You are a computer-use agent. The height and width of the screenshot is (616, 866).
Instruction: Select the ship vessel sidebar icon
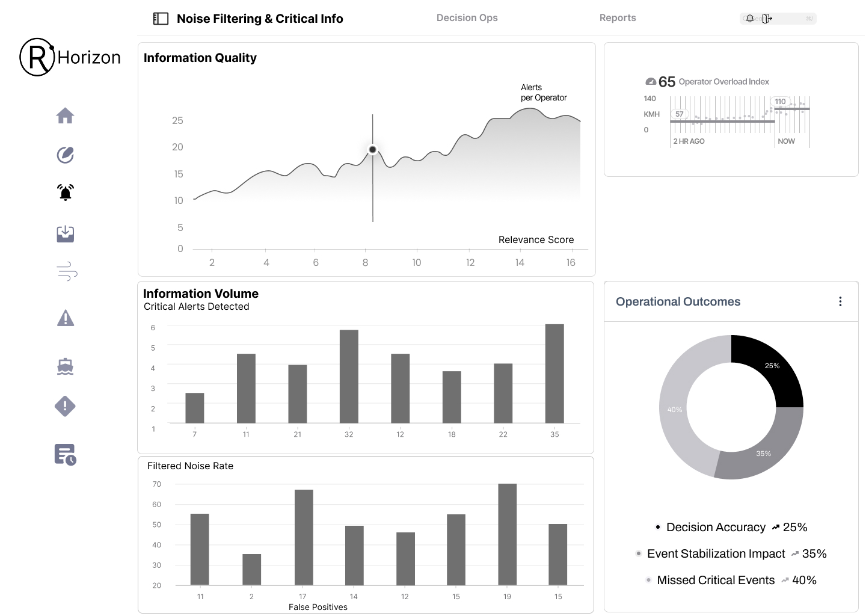tap(65, 366)
